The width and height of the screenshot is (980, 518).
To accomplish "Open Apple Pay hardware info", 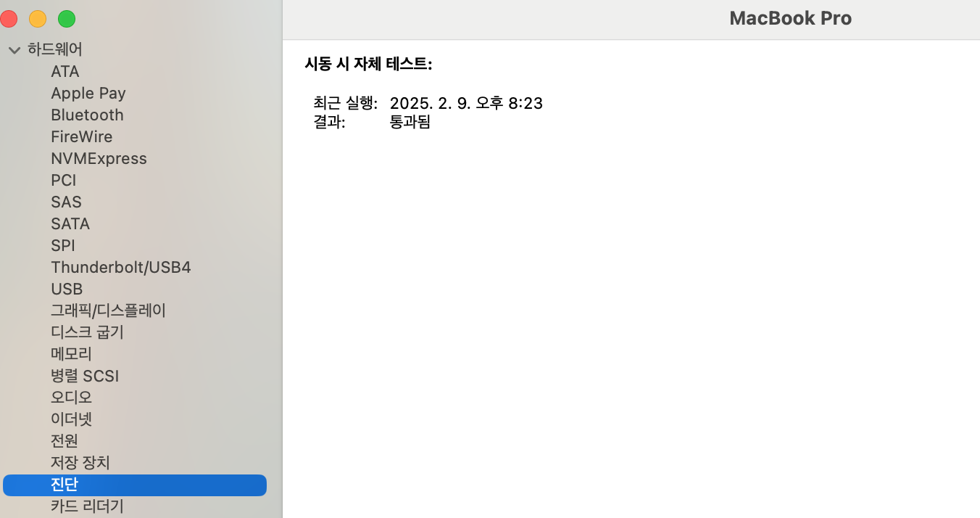I will (x=88, y=94).
